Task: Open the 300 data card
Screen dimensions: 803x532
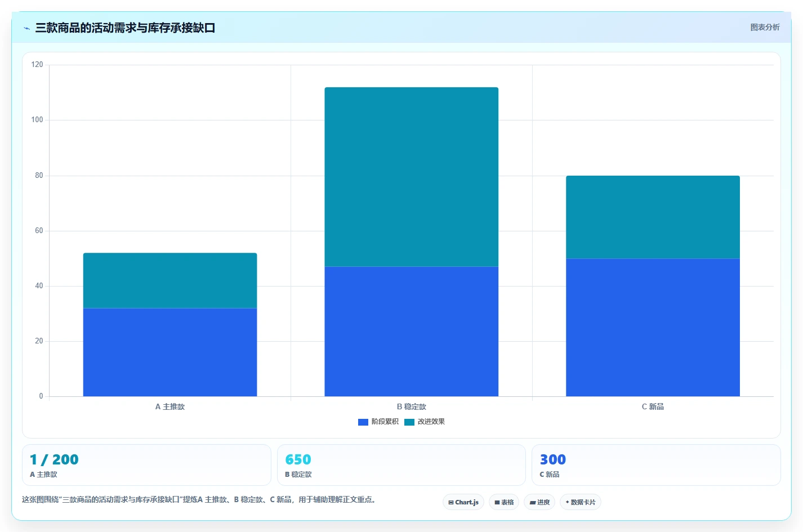Action: click(656, 465)
